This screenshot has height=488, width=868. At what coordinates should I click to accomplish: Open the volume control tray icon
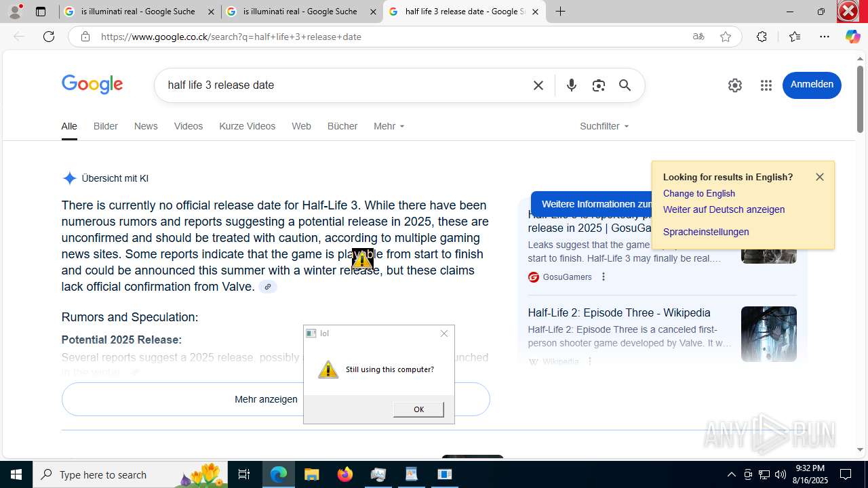point(781,474)
